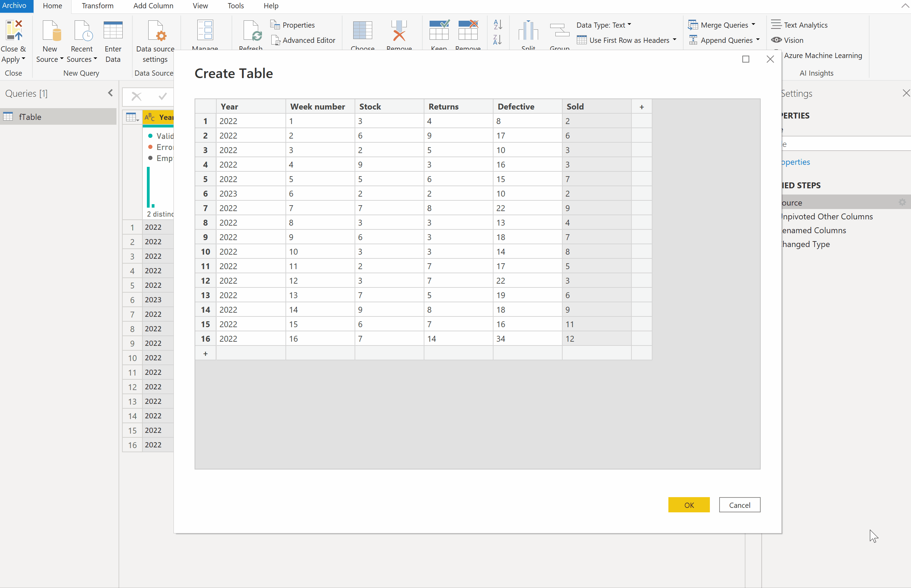This screenshot has height=588, width=911.
Task: Switch to the Transform tab
Action: tap(97, 6)
